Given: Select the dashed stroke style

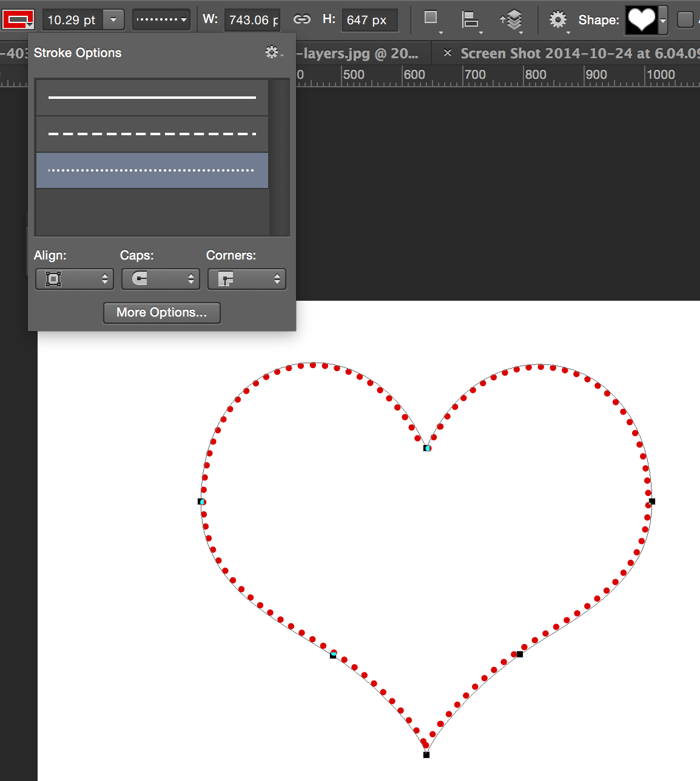Looking at the screenshot, I should tap(152, 134).
